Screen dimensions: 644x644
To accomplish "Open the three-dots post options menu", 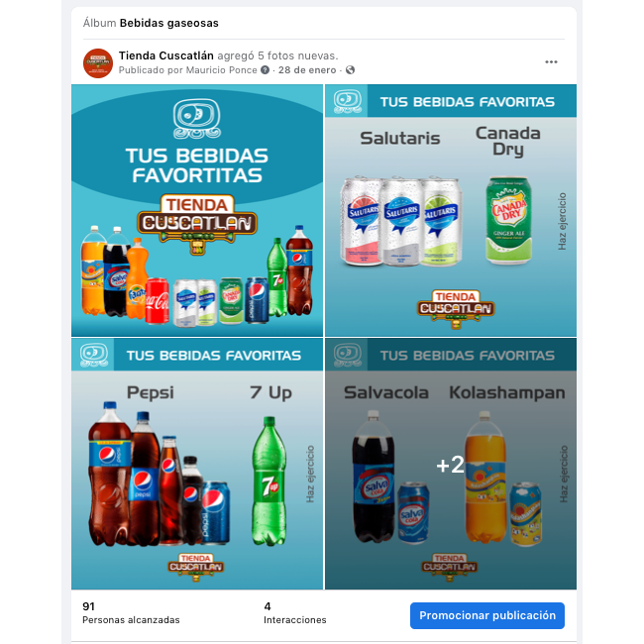I will 551,62.
